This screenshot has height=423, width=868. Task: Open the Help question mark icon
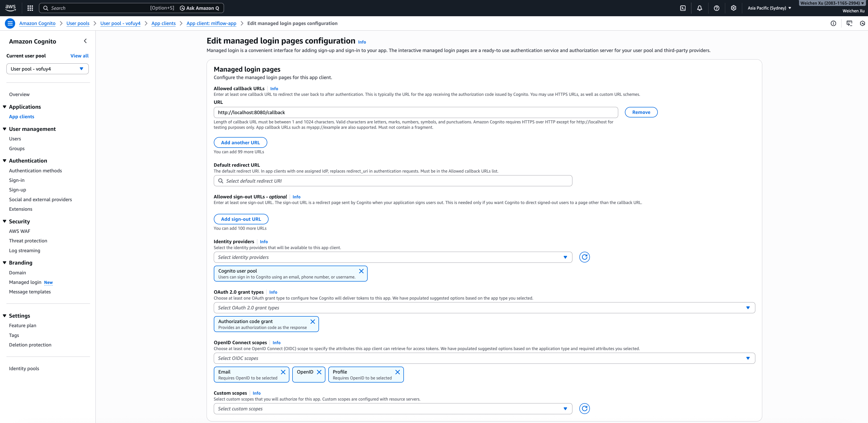pyautogui.click(x=717, y=8)
